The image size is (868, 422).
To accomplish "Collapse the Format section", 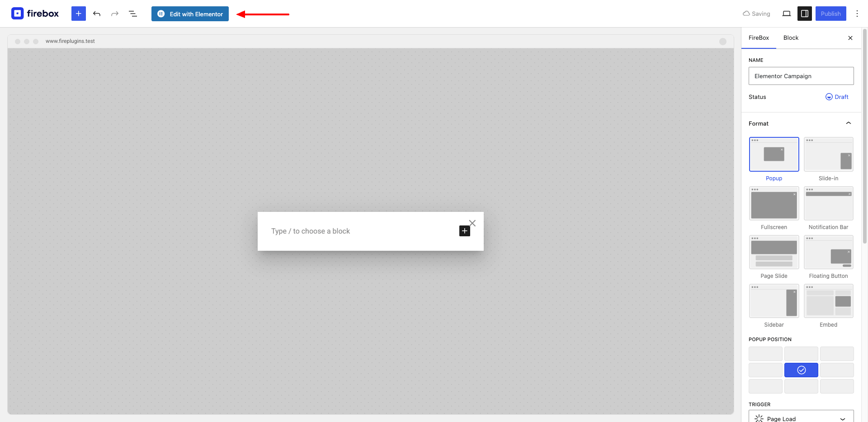I will pos(801,123).
